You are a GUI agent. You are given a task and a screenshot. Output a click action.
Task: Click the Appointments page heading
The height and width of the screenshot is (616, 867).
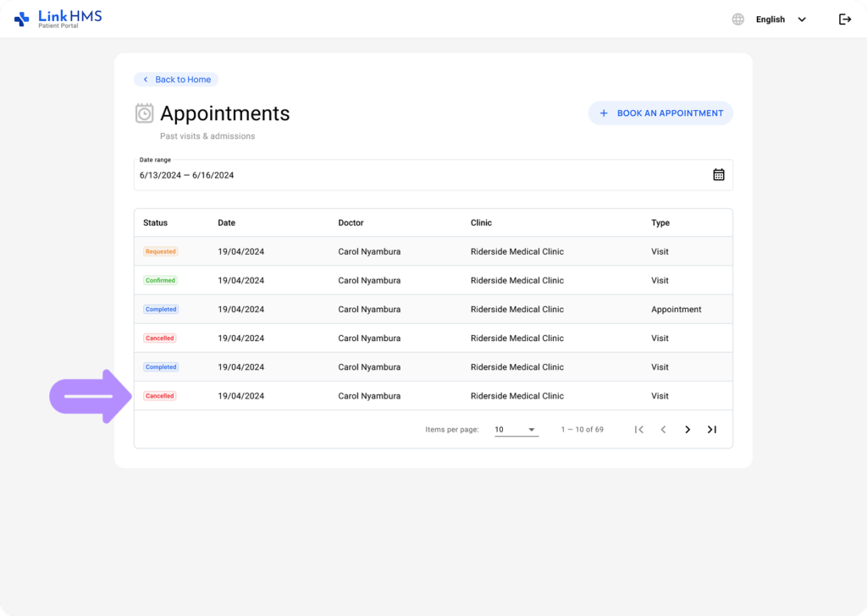(225, 113)
